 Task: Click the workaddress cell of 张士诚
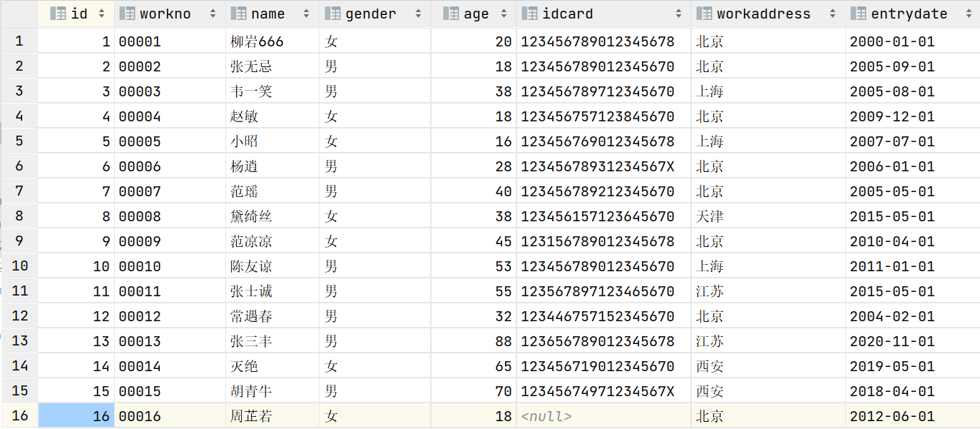(x=767, y=291)
